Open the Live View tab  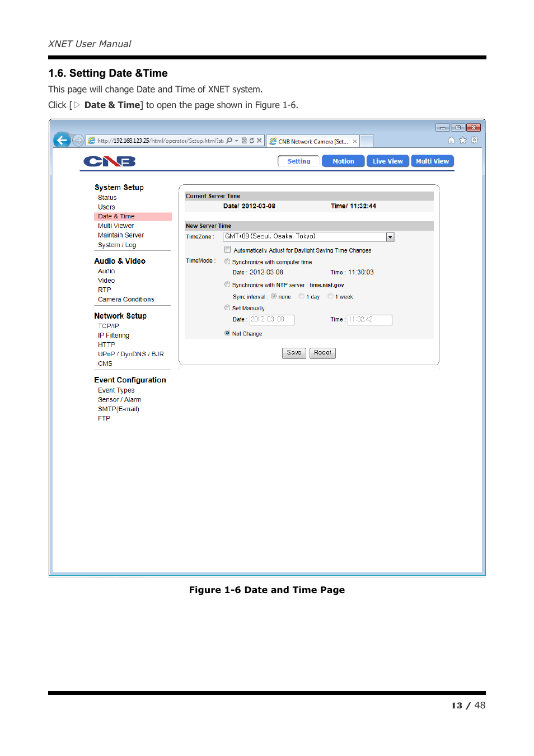(388, 161)
